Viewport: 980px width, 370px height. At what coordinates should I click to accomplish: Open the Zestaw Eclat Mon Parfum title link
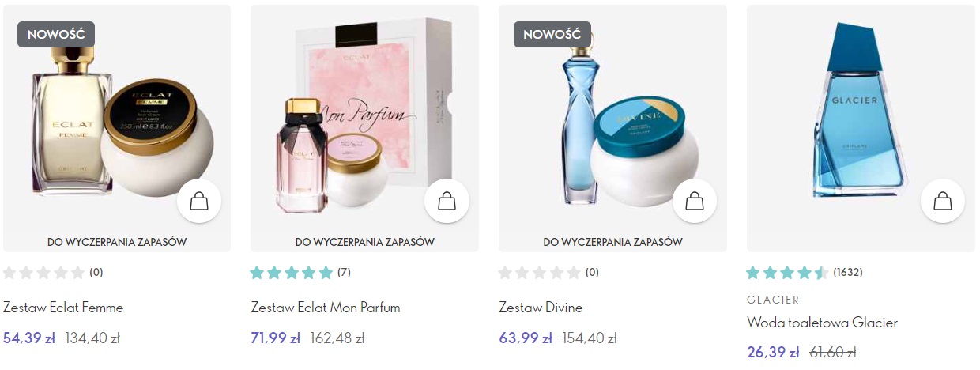pos(326,308)
